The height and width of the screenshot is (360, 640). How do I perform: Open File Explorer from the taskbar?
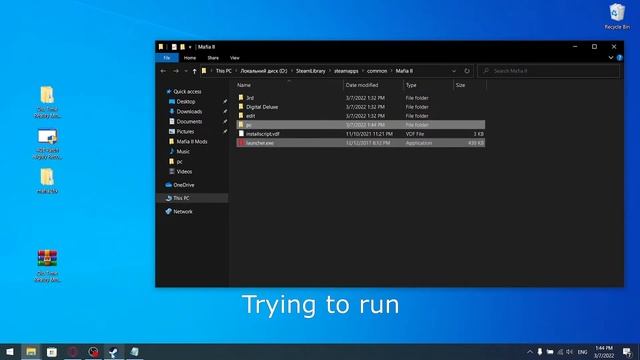(x=31, y=351)
